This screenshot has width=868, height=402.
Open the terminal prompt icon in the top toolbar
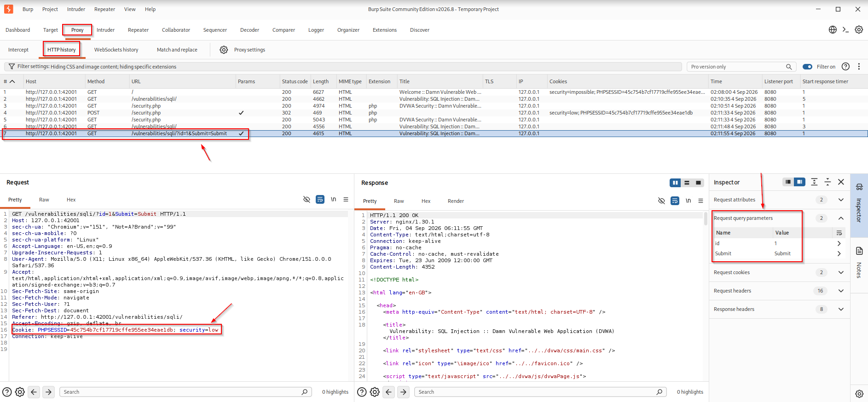(x=845, y=30)
